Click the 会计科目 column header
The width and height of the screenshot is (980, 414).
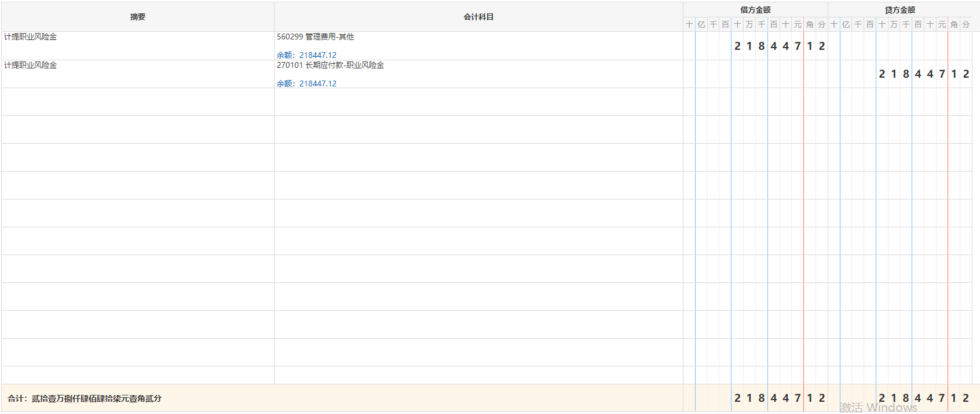(x=478, y=17)
